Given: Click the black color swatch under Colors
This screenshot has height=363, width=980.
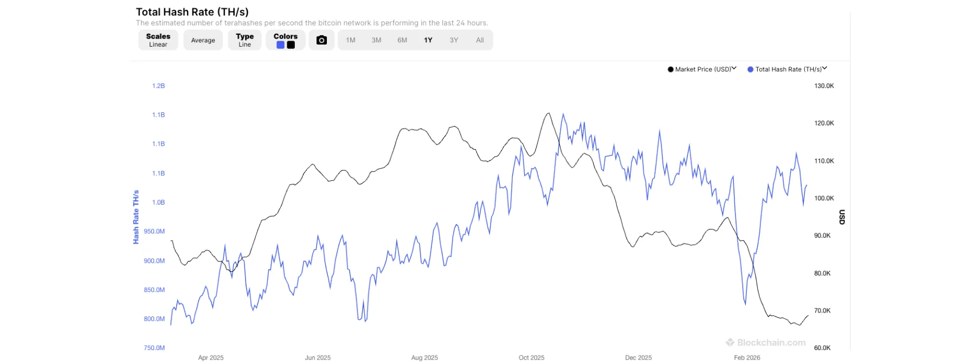Looking at the screenshot, I should tap(291, 45).
